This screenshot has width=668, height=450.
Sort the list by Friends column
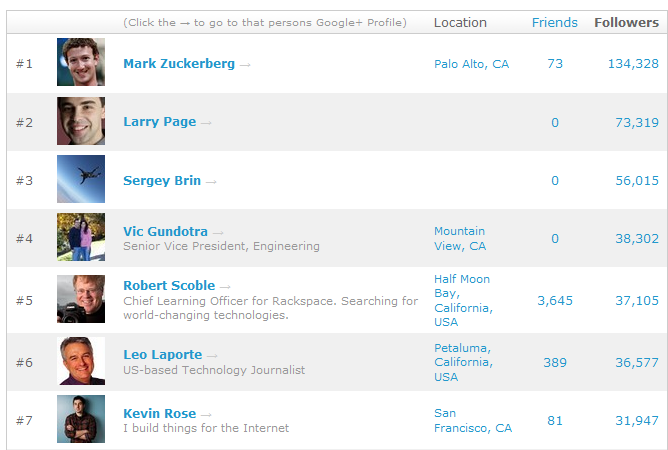click(555, 23)
